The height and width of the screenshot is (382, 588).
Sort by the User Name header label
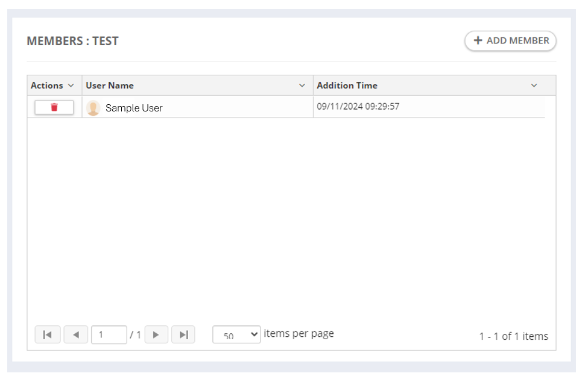[110, 86]
